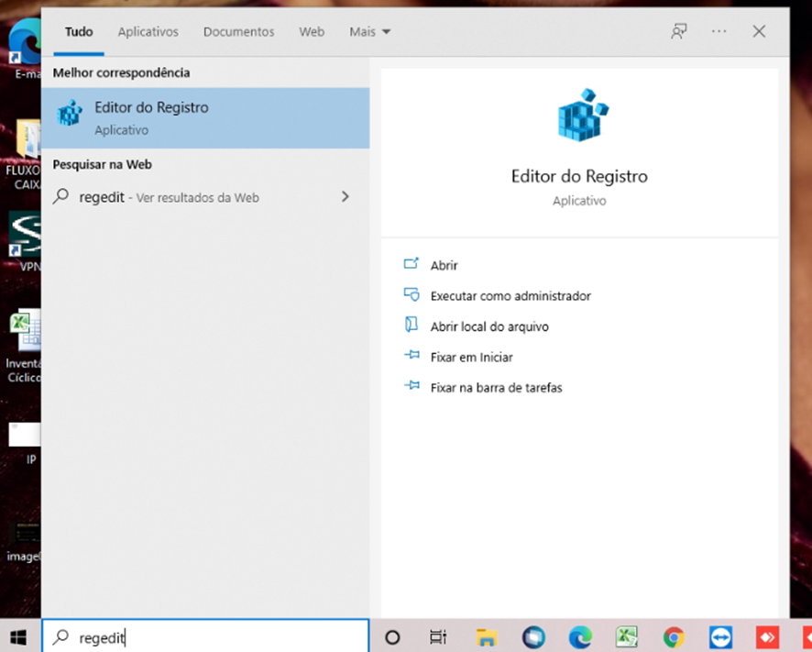Viewport: 812px width, 652px height.
Task: Switch to the Tudo tab
Action: click(x=79, y=31)
